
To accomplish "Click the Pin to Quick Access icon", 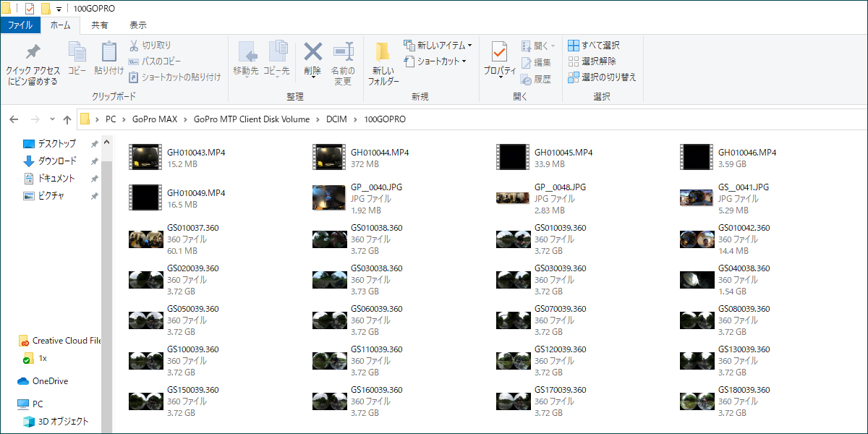I will point(33,53).
